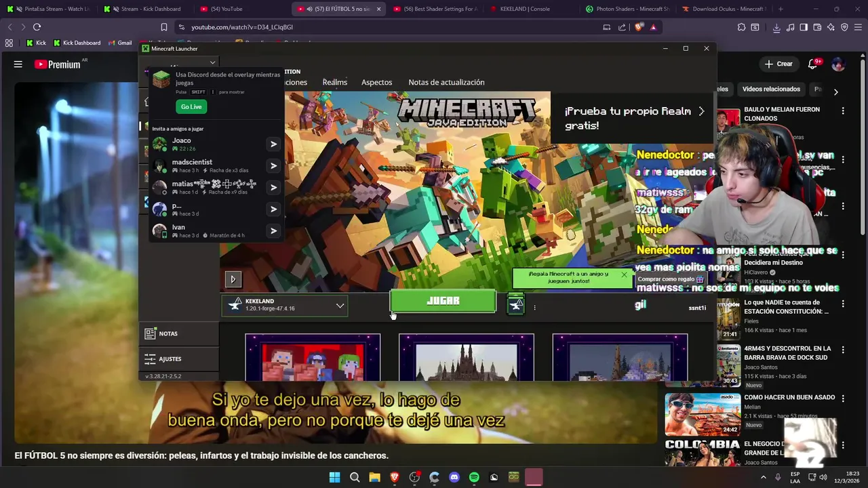
Task: Open the castle news thumbnail
Action: [x=466, y=357]
